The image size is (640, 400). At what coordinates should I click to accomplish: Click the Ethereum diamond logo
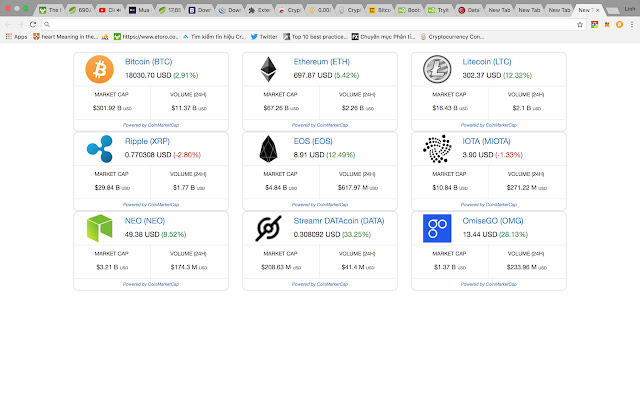click(268, 69)
